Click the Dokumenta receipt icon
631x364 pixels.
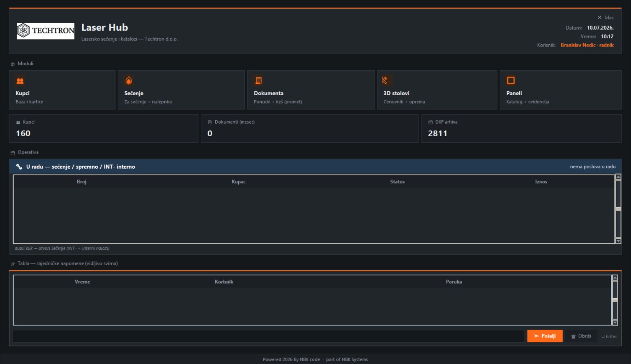[258, 80]
